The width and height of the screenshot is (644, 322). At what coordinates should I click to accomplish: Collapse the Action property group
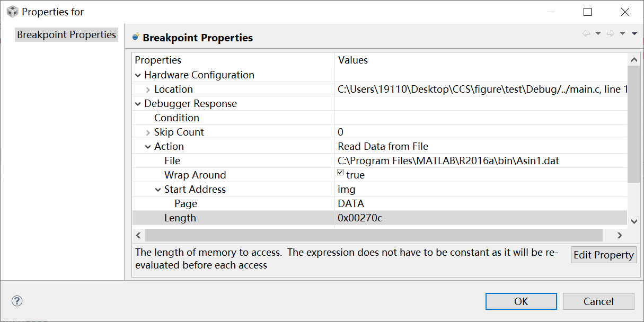click(x=148, y=146)
